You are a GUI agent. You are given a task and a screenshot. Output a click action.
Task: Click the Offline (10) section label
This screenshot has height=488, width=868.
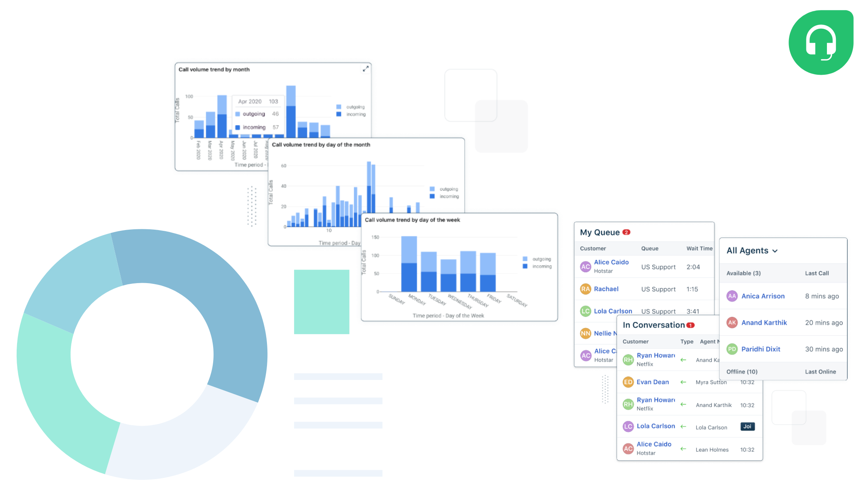point(742,372)
